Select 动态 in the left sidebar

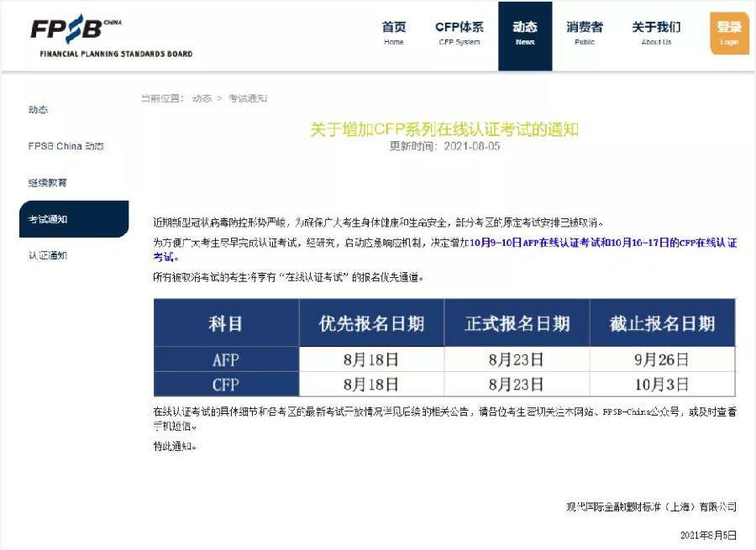tap(38, 109)
